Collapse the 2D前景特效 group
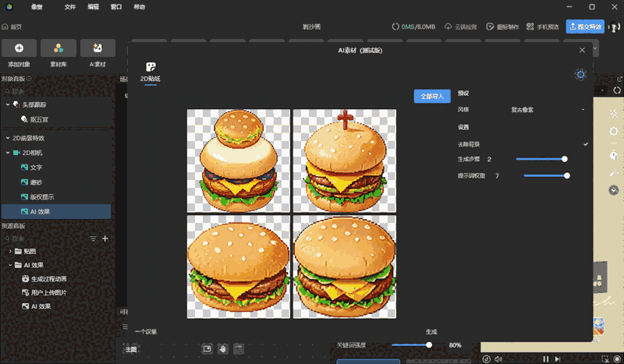The width and height of the screenshot is (624, 364). (x=8, y=137)
